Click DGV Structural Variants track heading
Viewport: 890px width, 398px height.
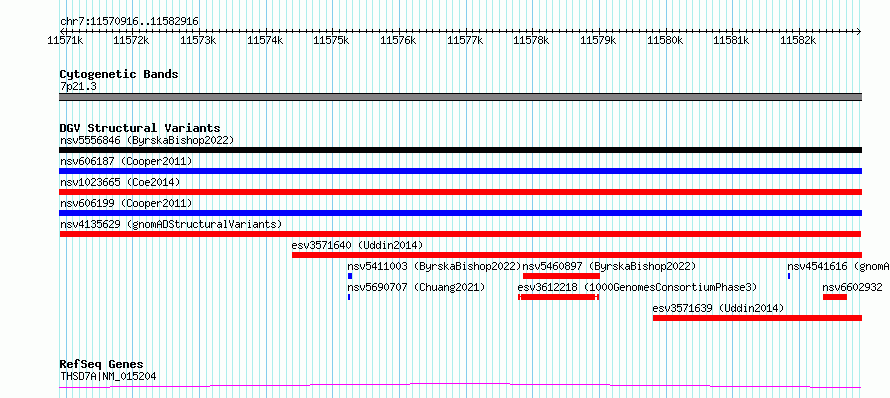click(x=140, y=128)
